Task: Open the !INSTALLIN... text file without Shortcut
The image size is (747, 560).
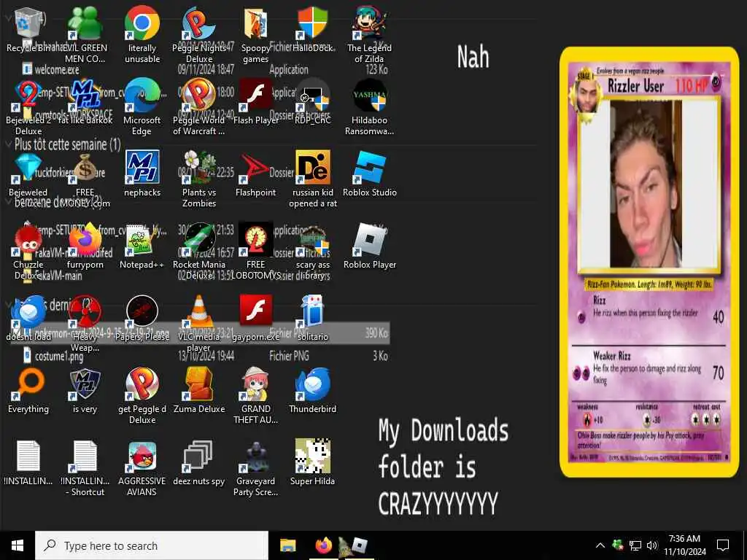Action: click(28, 457)
